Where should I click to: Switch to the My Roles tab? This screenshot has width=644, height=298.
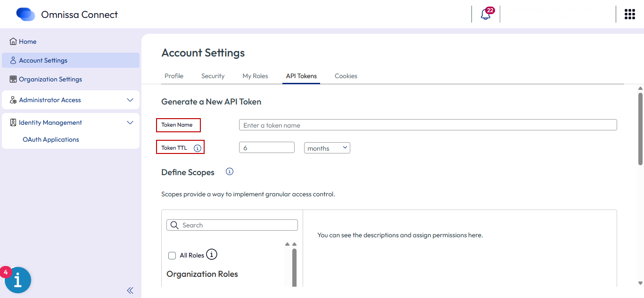255,76
